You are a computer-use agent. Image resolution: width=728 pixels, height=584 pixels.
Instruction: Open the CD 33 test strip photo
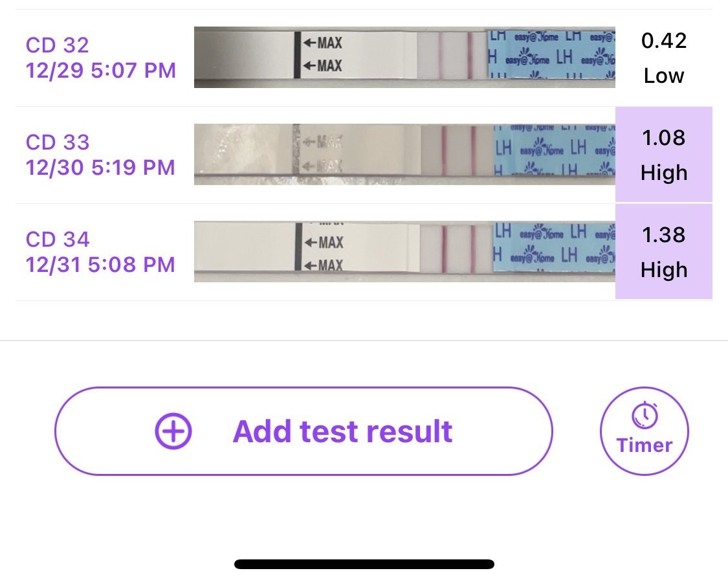404,154
